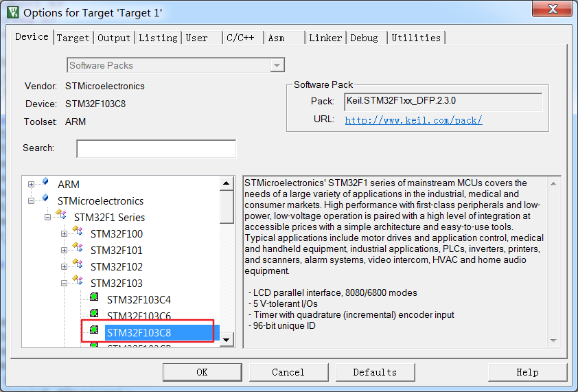Click the device Search input field

[x=157, y=148]
